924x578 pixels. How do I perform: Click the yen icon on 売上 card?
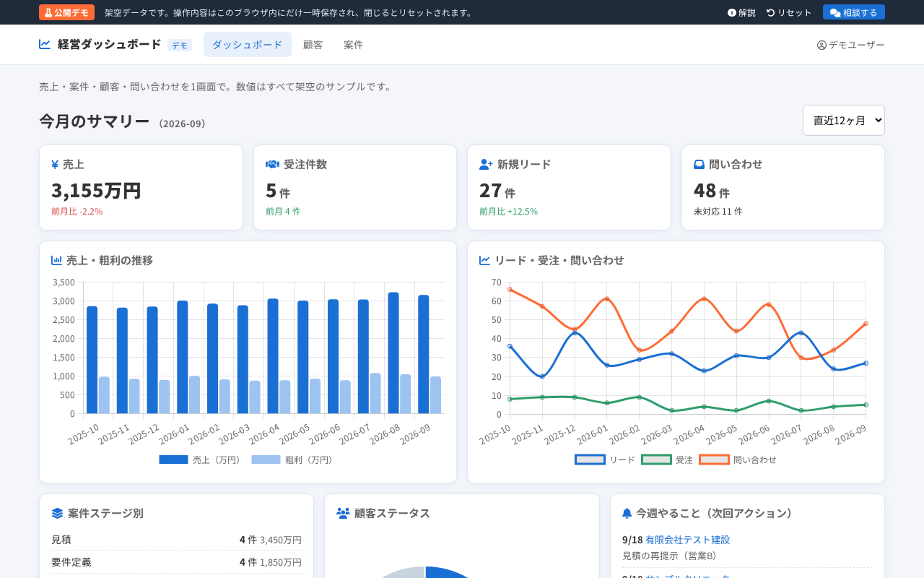point(55,164)
